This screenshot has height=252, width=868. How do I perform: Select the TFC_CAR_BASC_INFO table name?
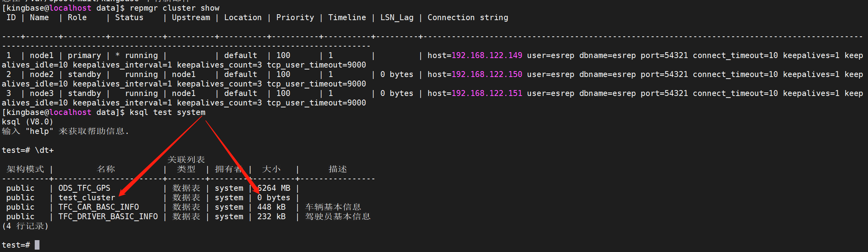pos(99,207)
